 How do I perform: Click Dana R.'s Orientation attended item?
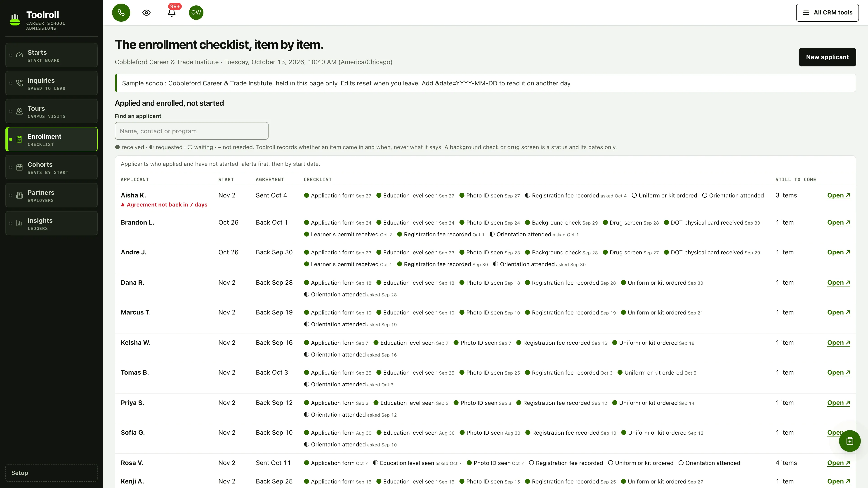point(350,294)
